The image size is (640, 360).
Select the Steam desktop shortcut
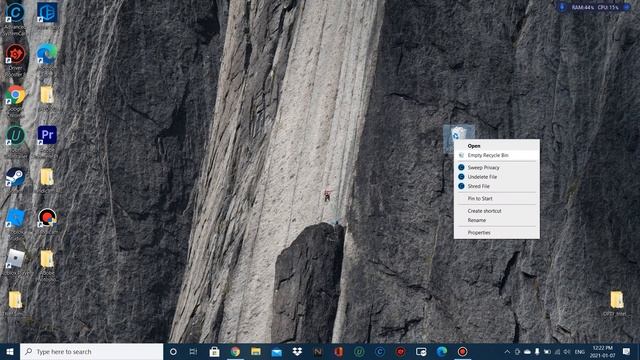[x=15, y=177]
